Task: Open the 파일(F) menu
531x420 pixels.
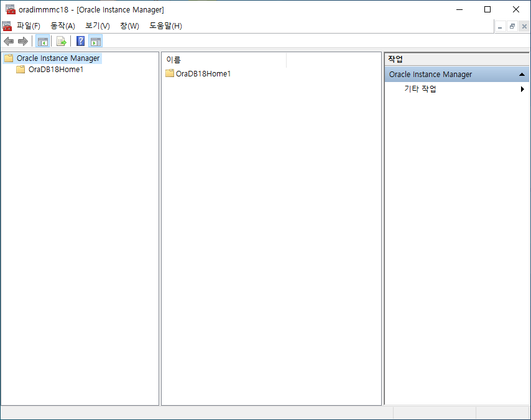Action: 29,26
